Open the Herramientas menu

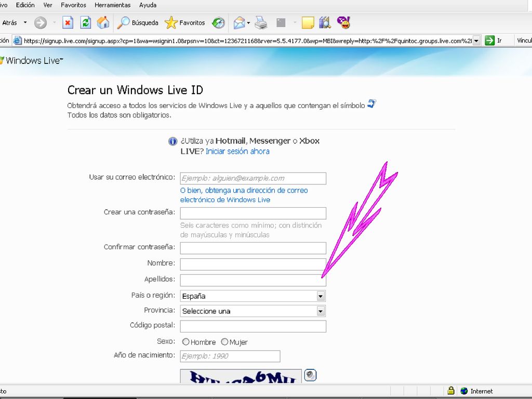[x=112, y=5]
